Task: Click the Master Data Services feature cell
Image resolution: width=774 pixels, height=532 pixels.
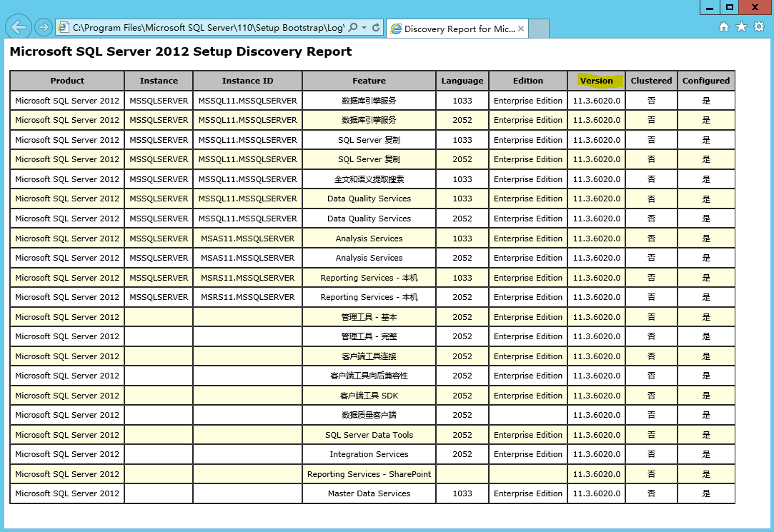Action: tap(369, 493)
